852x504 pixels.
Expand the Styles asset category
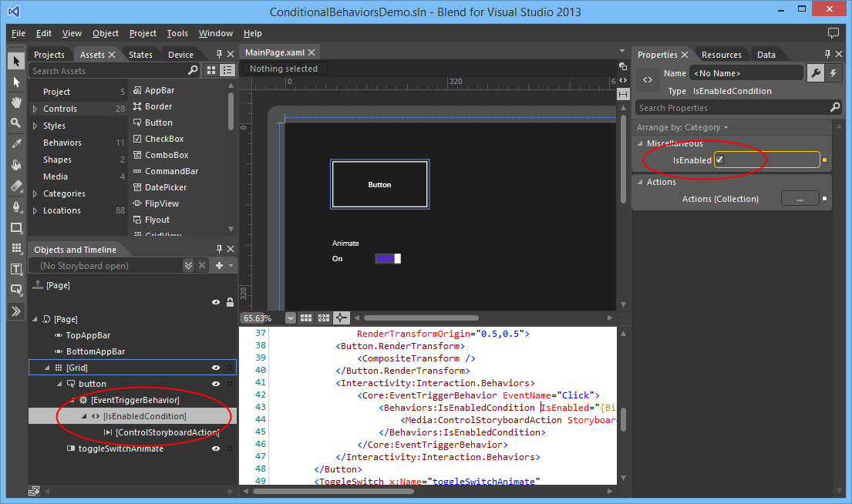pos(35,126)
